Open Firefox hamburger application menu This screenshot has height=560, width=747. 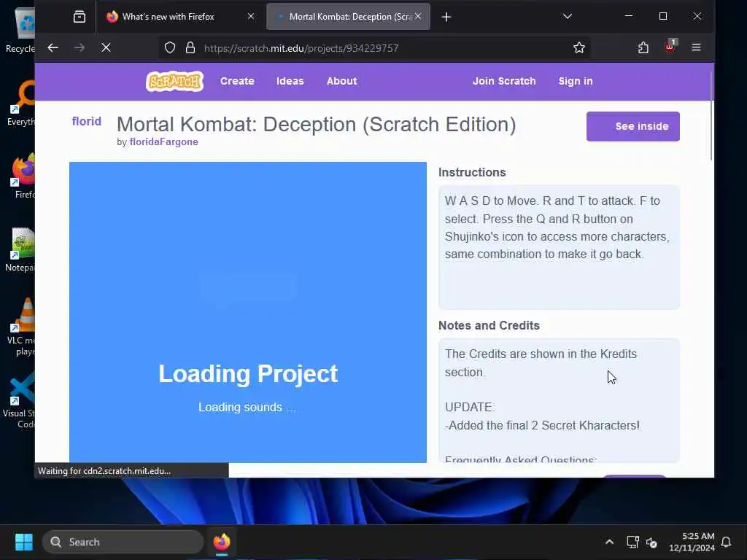696,47
